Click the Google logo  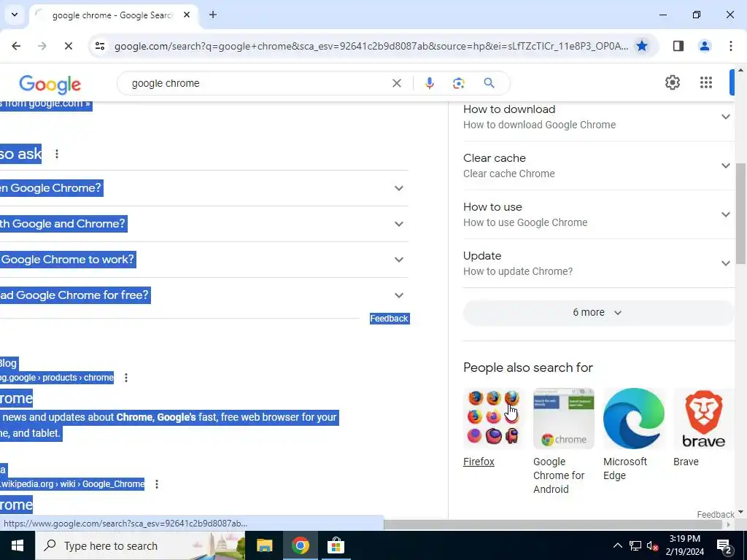(x=50, y=85)
